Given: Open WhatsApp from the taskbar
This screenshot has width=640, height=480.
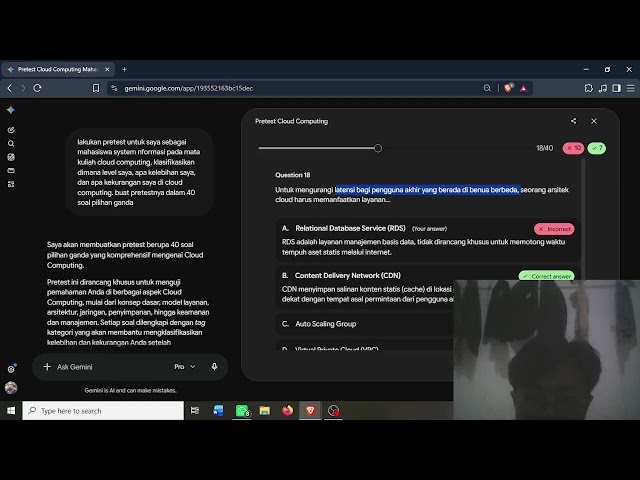Looking at the screenshot, I should tap(242, 411).
